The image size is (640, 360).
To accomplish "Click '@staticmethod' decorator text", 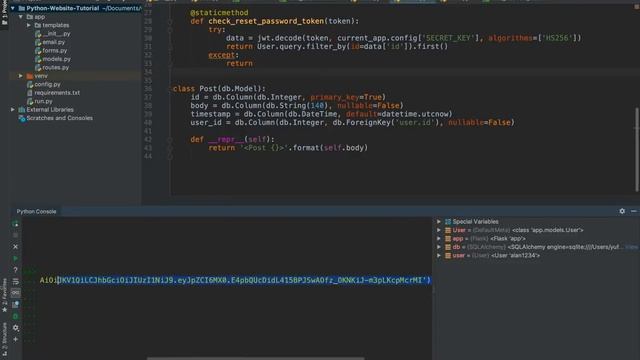I will click(x=219, y=13).
